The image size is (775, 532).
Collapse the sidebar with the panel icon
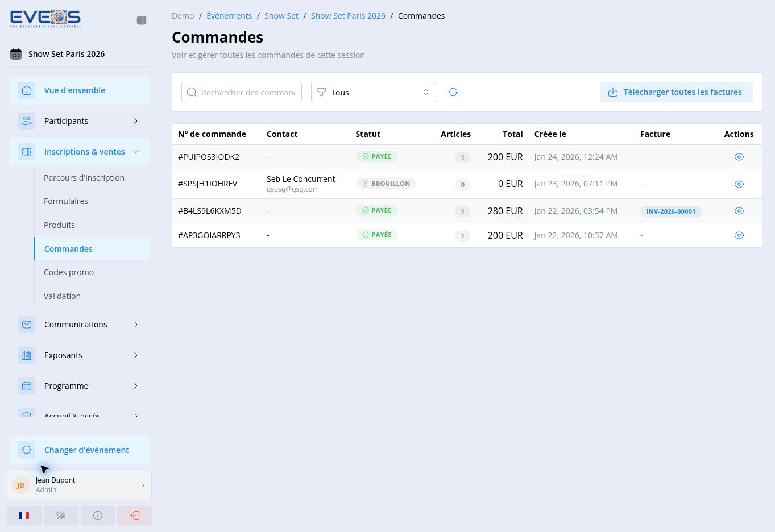coord(142,20)
